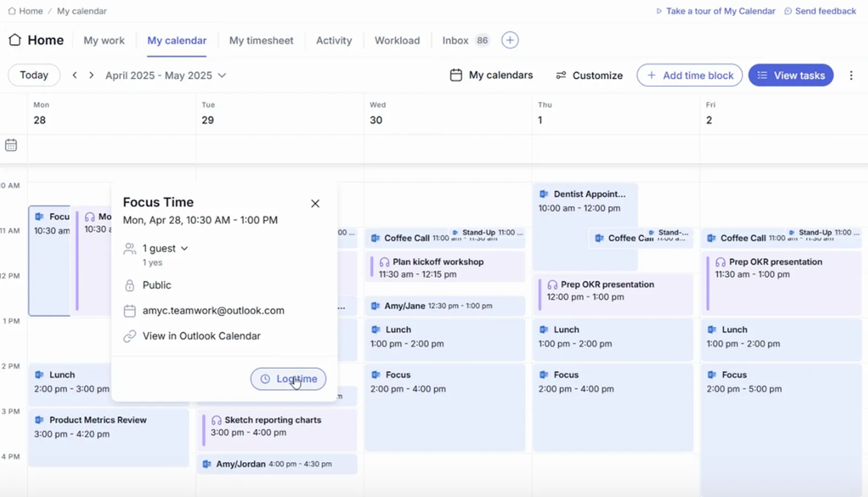Click the play icon beside Take a tour

tap(659, 11)
